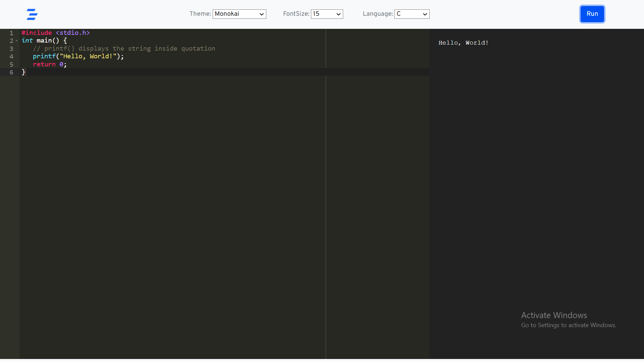Place cursor on the #include <stdio.h> line
The height and width of the screenshot is (362, 644).
tap(56, 33)
